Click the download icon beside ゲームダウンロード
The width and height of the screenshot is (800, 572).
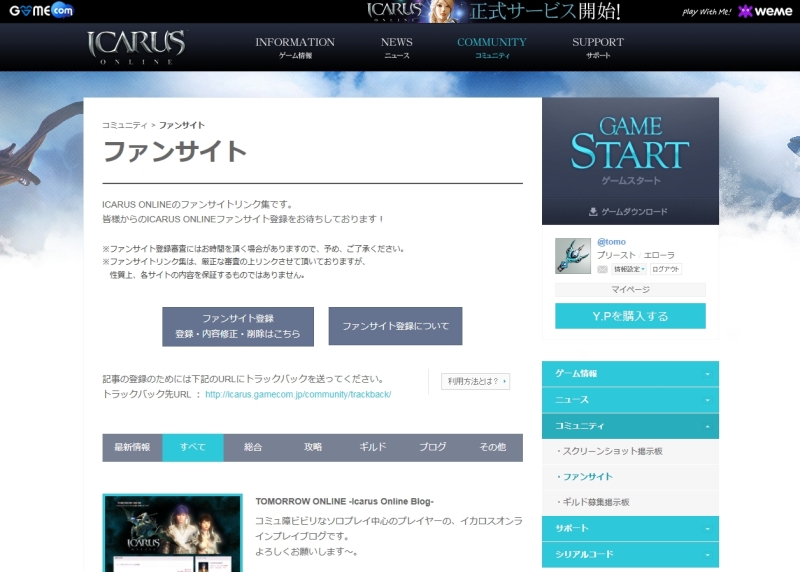click(x=593, y=212)
